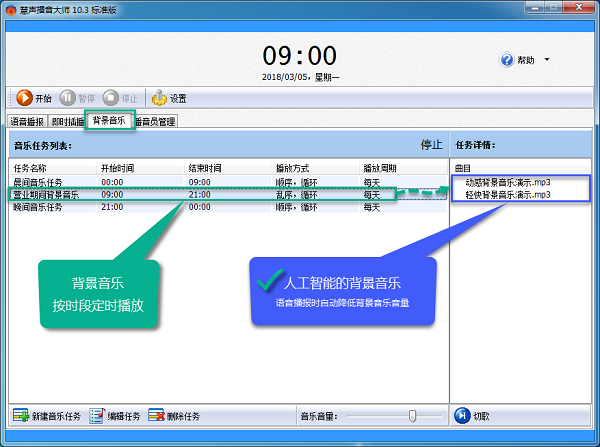Select the 晚间音乐任务 row in task list
Screen dimensions: 600x447
tap(38, 207)
